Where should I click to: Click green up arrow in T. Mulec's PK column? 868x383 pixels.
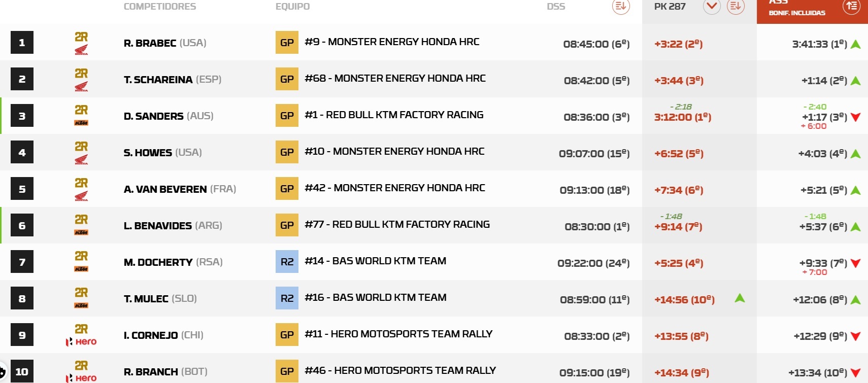point(740,298)
